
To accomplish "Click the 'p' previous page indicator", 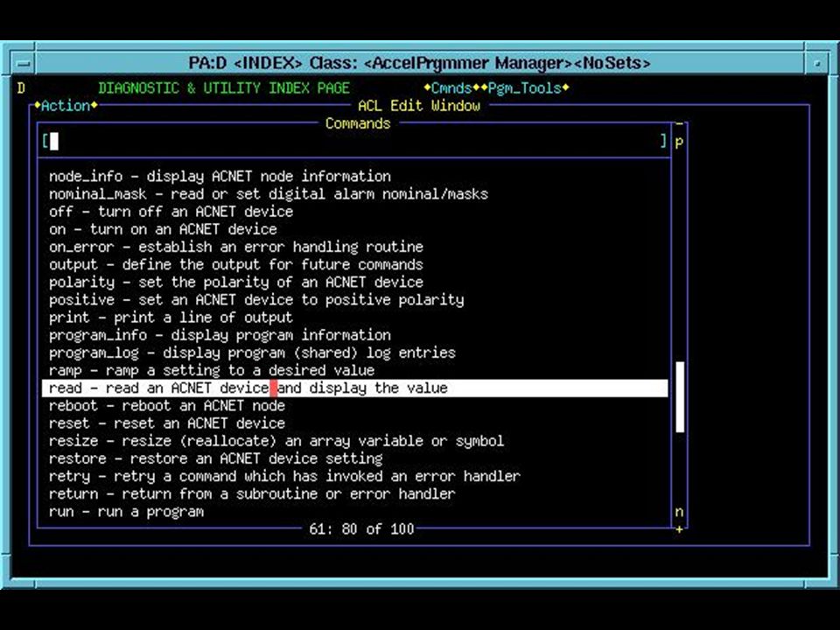I will tap(679, 142).
